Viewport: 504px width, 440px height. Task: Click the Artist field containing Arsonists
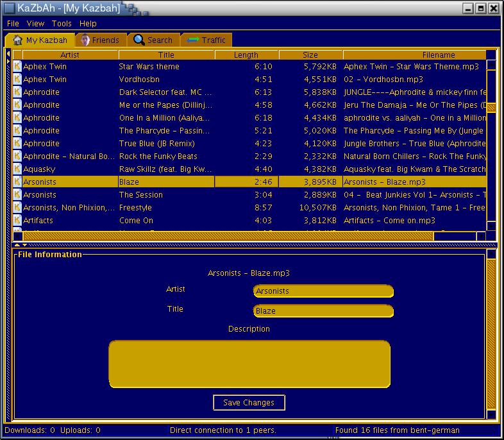[x=323, y=291]
